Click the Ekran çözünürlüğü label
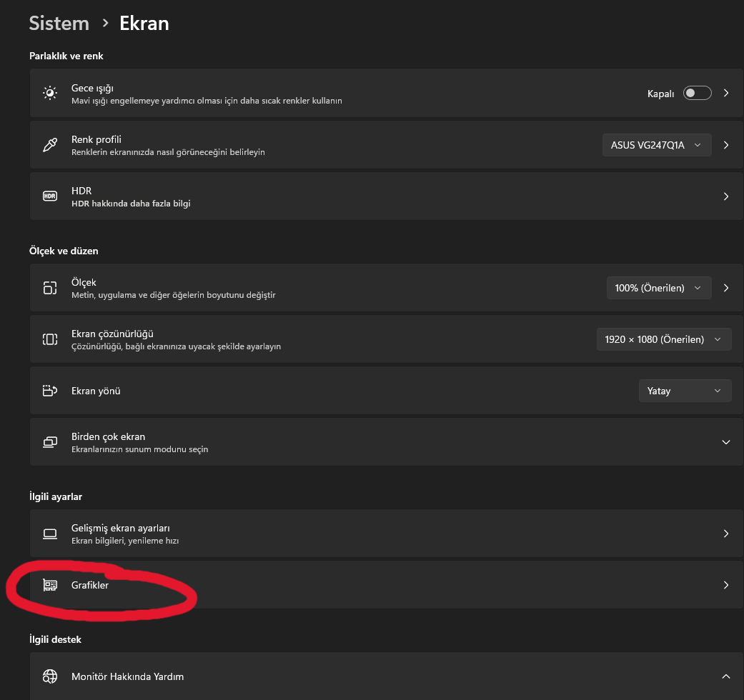The height and width of the screenshot is (700, 744). pos(112,334)
